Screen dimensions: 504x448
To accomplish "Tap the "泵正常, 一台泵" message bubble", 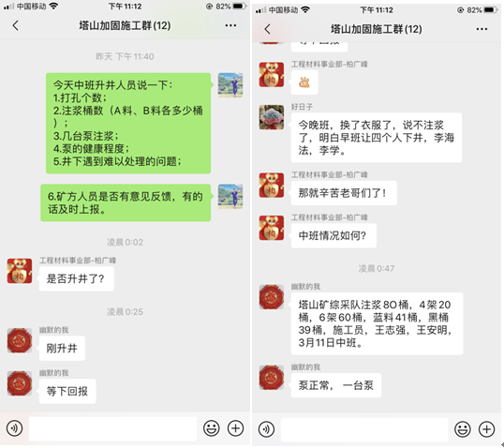I will tap(336, 385).
